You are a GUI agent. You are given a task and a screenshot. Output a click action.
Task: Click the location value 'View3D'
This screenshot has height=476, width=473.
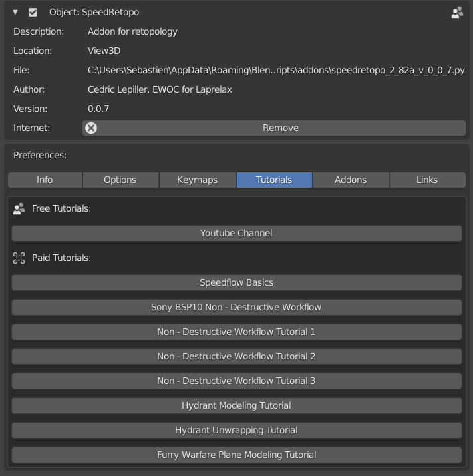point(104,51)
